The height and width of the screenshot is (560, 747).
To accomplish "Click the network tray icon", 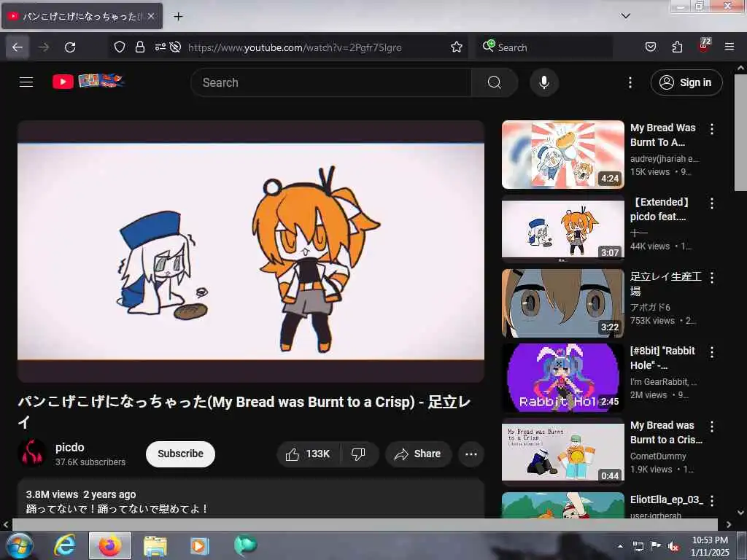I will (x=638, y=546).
